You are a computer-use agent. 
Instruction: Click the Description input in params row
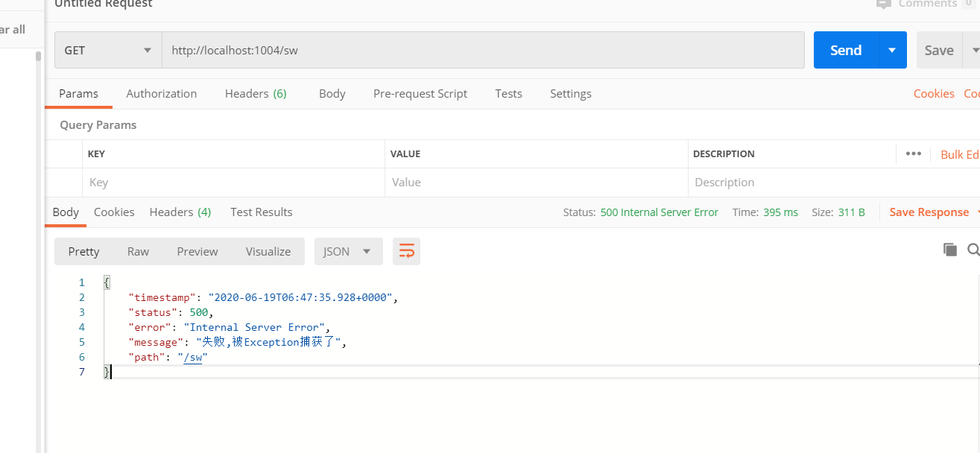(x=833, y=183)
